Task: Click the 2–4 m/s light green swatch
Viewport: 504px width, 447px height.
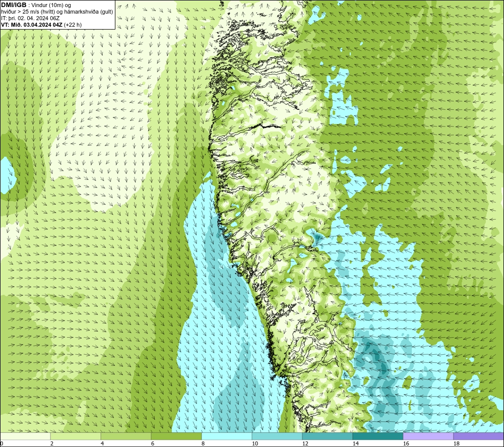Action: pyautogui.click(x=76, y=436)
